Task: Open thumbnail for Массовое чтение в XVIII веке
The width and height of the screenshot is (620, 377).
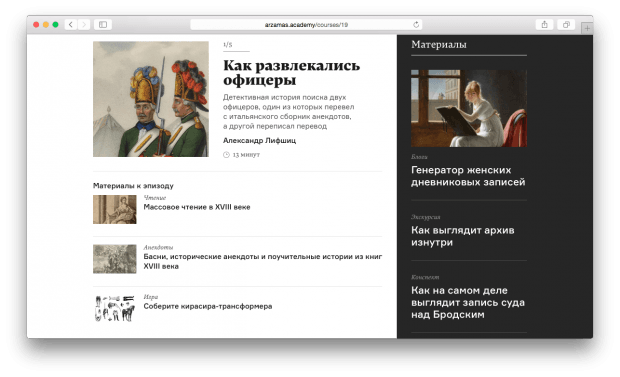Action: (x=115, y=209)
